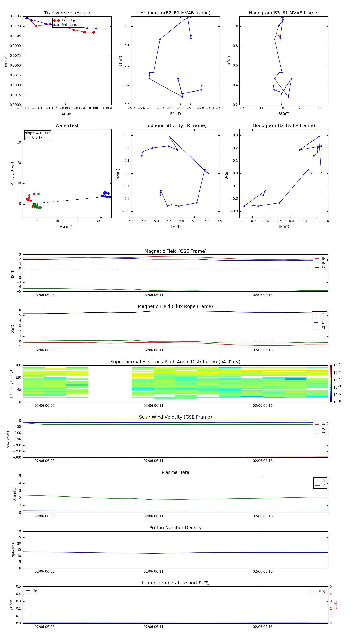Image resolution: width=351 pixels, height=644 pixels.
Task: Click the 'slope = 0.095' annotation
Action: click(37, 133)
